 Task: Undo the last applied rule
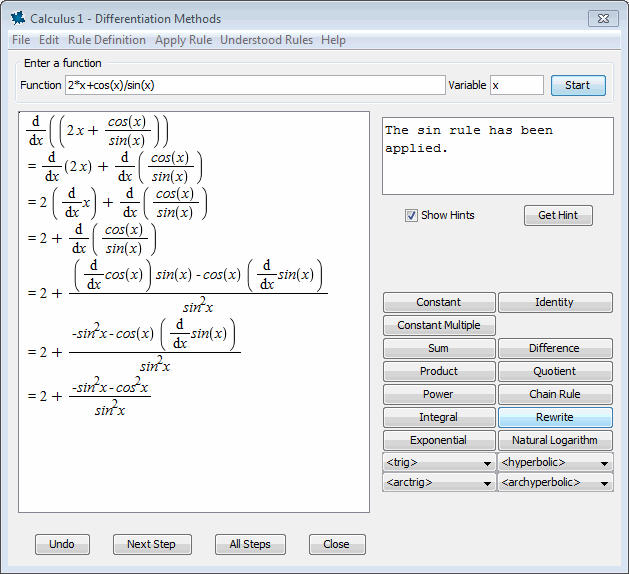click(62, 544)
